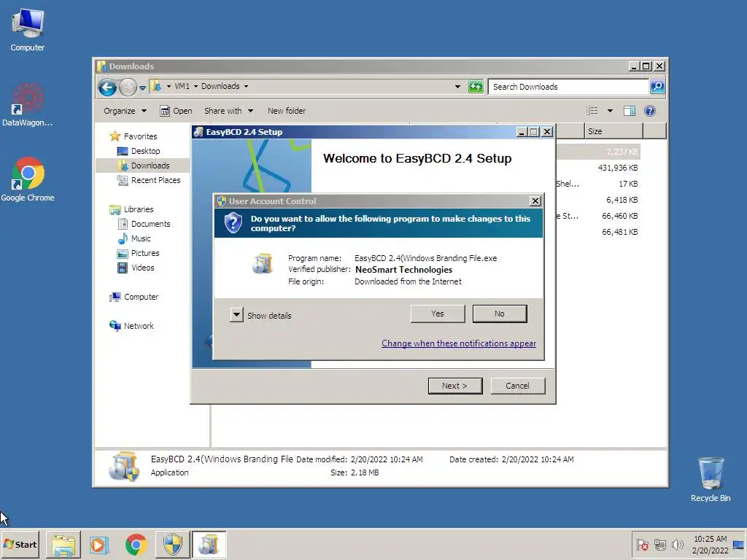
Task: Click the search magnifier icon
Action: pyautogui.click(x=657, y=87)
